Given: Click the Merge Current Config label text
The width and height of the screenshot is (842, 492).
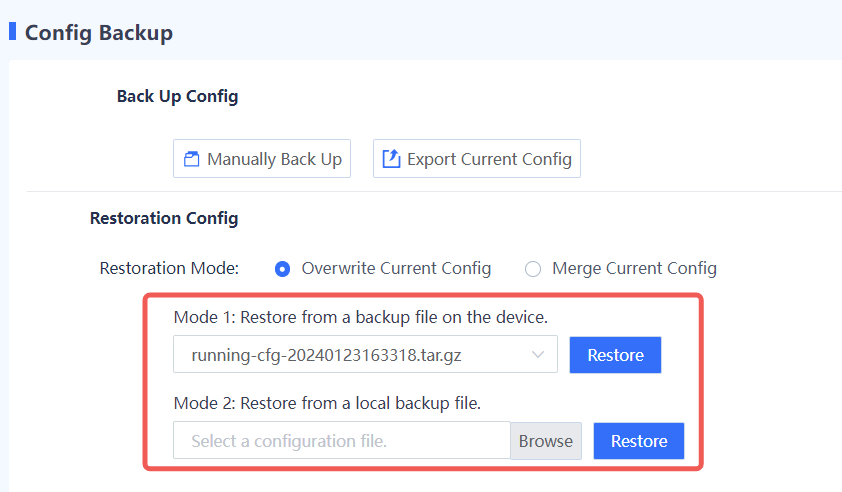Looking at the screenshot, I should [x=634, y=268].
